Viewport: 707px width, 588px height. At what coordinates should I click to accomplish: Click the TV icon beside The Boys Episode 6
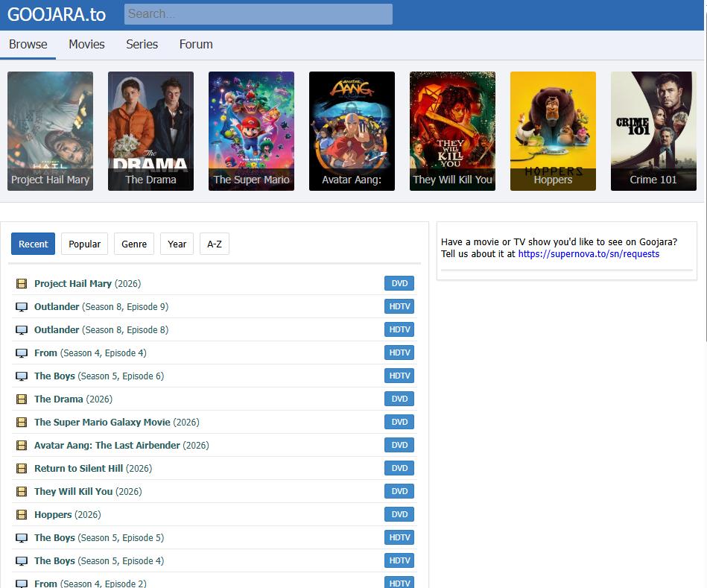pos(21,376)
